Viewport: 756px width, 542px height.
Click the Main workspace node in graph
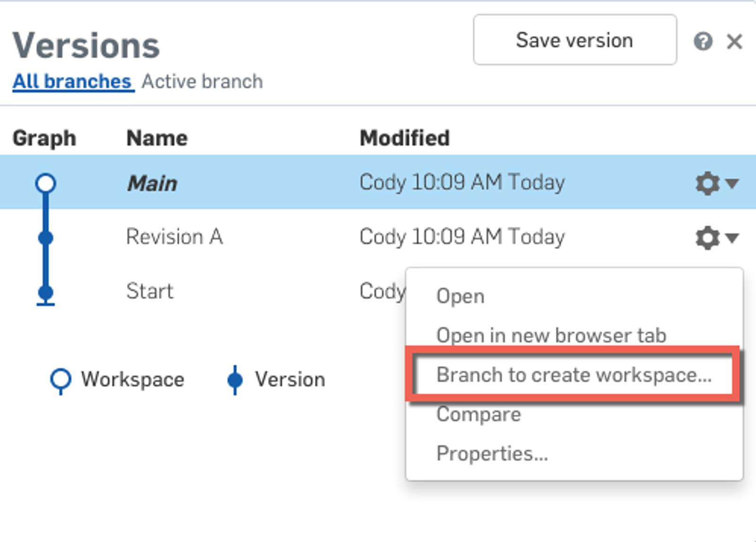click(x=46, y=183)
